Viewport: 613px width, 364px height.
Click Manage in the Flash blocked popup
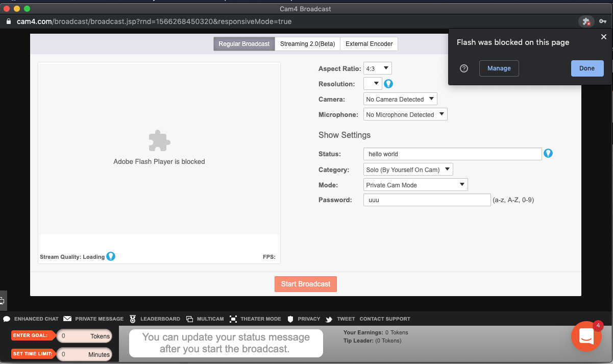tap(499, 68)
